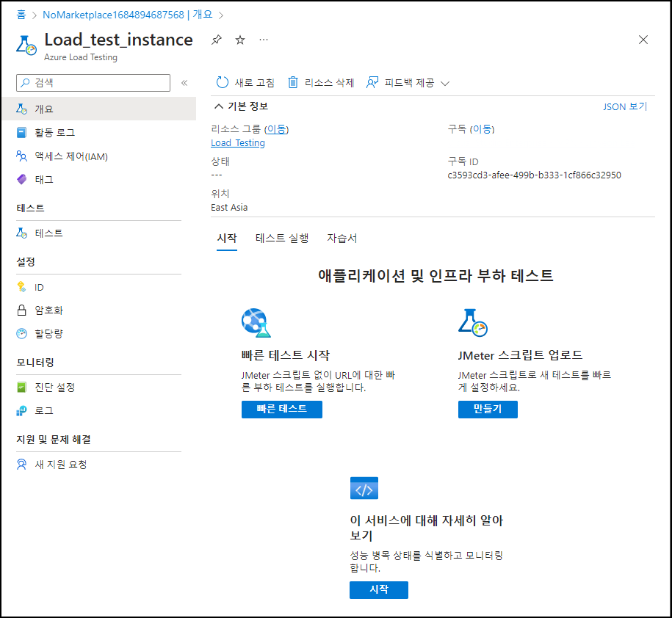Click the 리소스 삭제 trash icon
The width and height of the screenshot is (672, 618).
click(293, 82)
